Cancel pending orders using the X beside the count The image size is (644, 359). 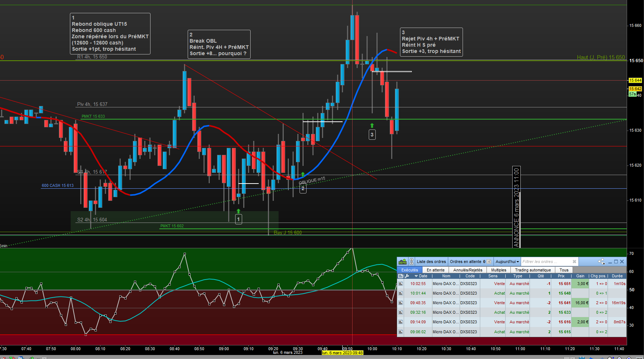point(489,262)
